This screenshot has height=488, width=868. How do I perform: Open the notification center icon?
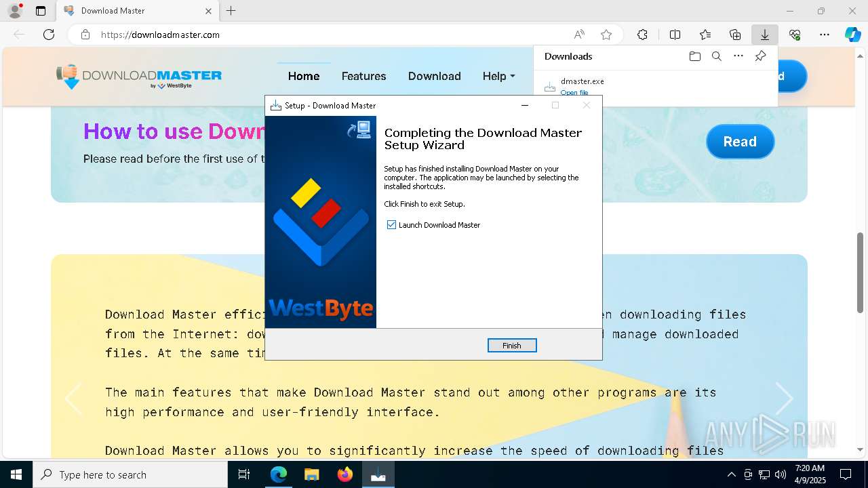[x=846, y=474]
